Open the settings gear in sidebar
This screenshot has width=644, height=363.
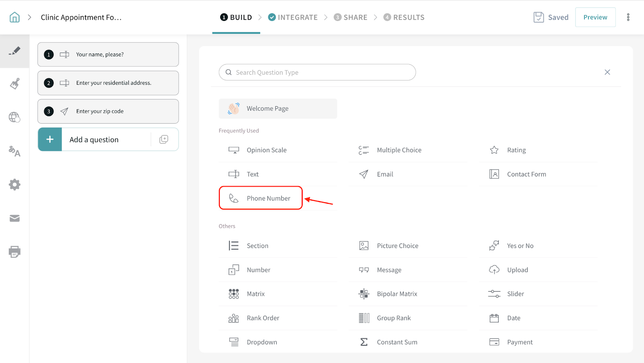click(14, 185)
